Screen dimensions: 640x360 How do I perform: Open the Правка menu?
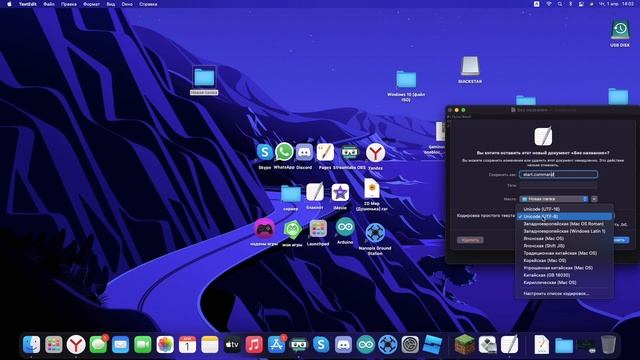[x=69, y=4]
